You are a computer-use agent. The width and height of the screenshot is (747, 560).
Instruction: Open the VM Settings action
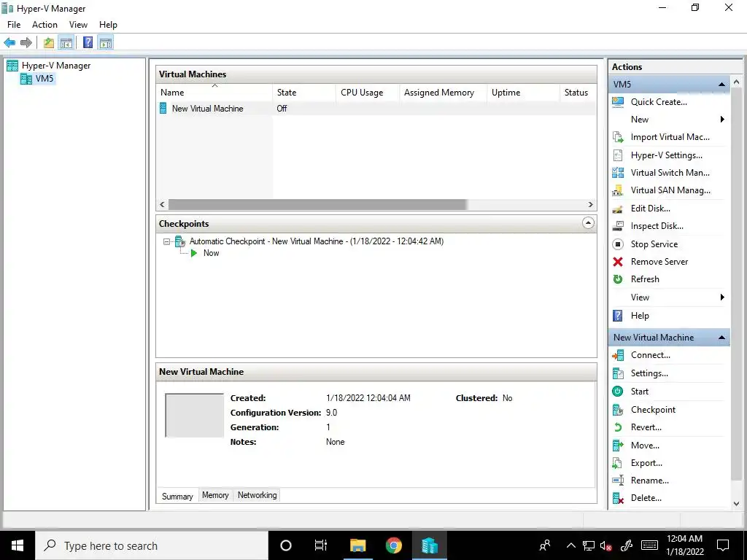pos(649,373)
